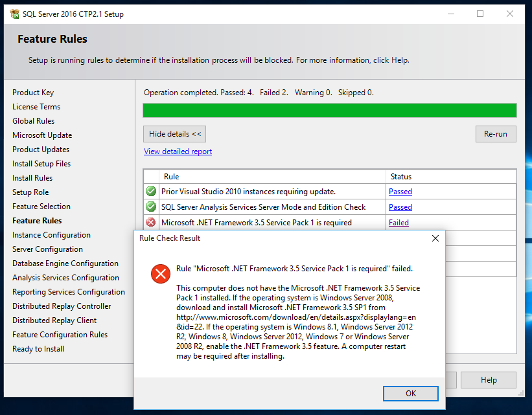The height and width of the screenshot is (415, 532).
Task: Select Distributed Replay Client step
Action: [54, 320]
